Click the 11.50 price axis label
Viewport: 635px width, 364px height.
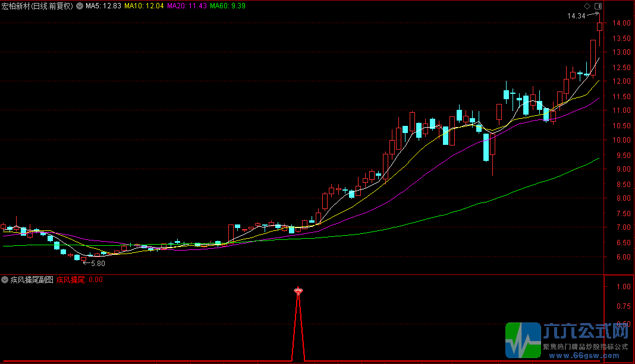point(622,97)
